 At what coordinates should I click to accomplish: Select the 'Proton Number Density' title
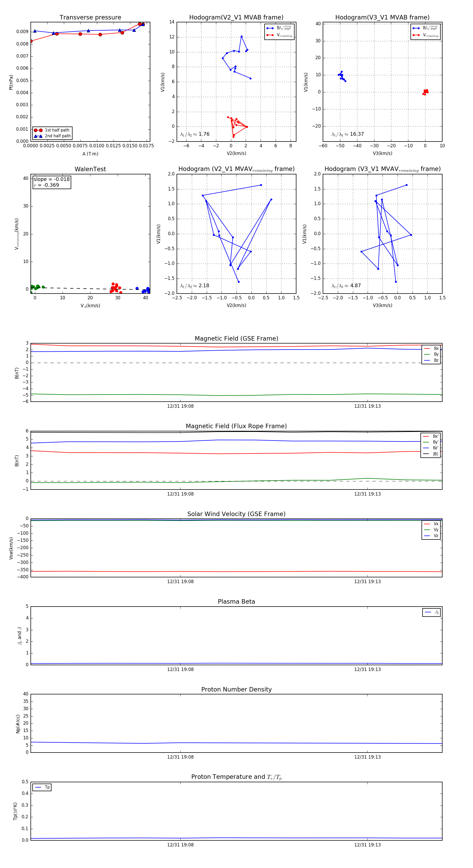(236, 689)
